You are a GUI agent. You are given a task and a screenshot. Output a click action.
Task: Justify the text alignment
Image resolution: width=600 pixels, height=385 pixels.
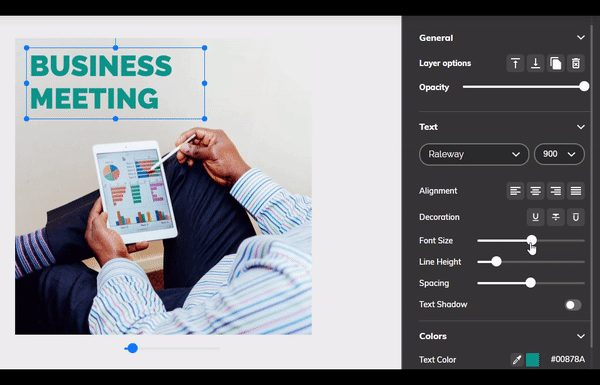576,191
